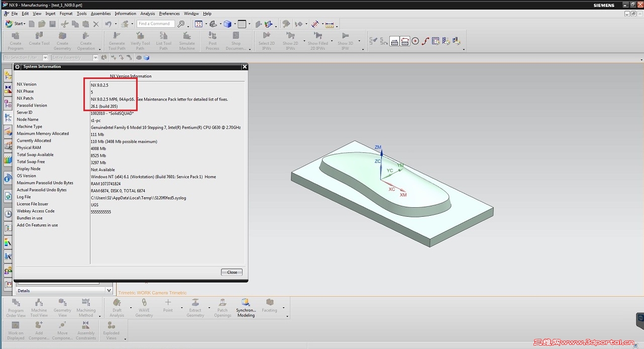The height and width of the screenshot is (349, 644).
Task: Click the Close button in System Information
Action: [232, 272]
